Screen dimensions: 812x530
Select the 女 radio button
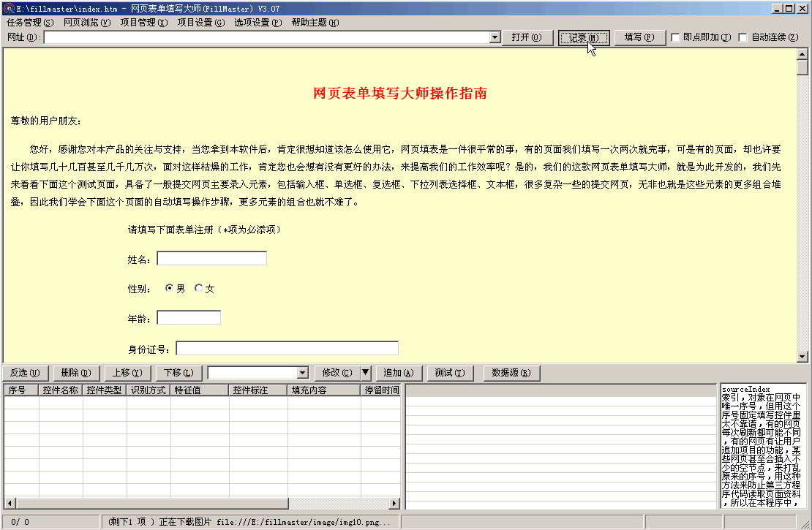pos(199,288)
